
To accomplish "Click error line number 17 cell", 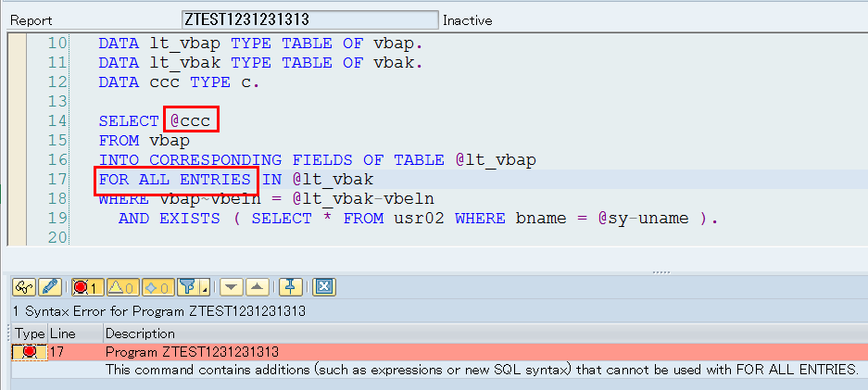I will click(x=75, y=352).
